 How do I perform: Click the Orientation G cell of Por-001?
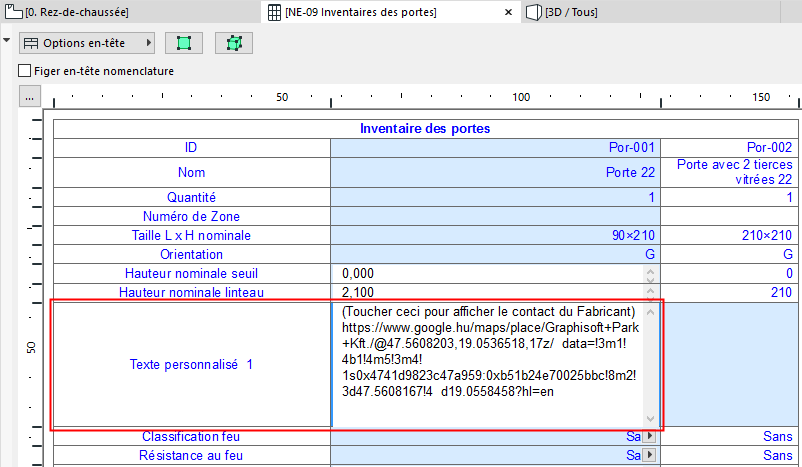click(x=496, y=254)
